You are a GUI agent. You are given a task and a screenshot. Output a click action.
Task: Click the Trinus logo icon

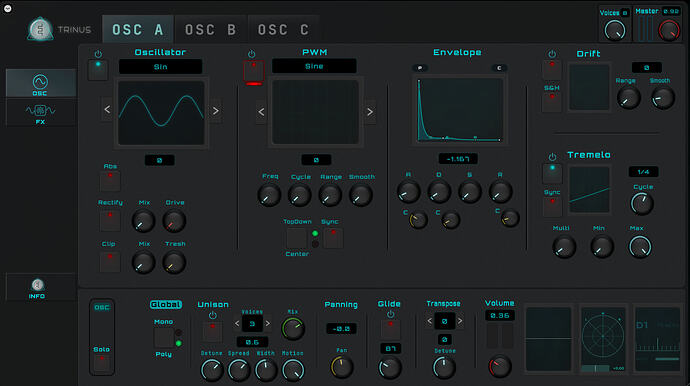pos(40,29)
